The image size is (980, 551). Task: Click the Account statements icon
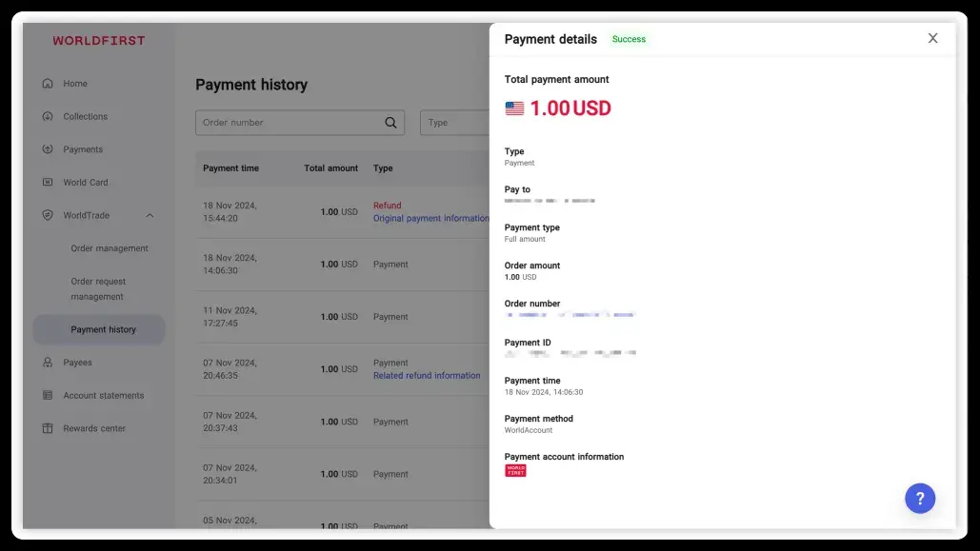(x=48, y=396)
